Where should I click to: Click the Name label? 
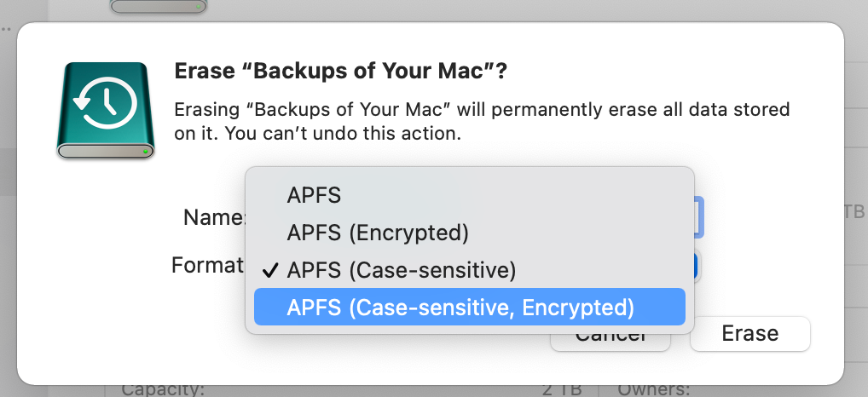point(214,217)
